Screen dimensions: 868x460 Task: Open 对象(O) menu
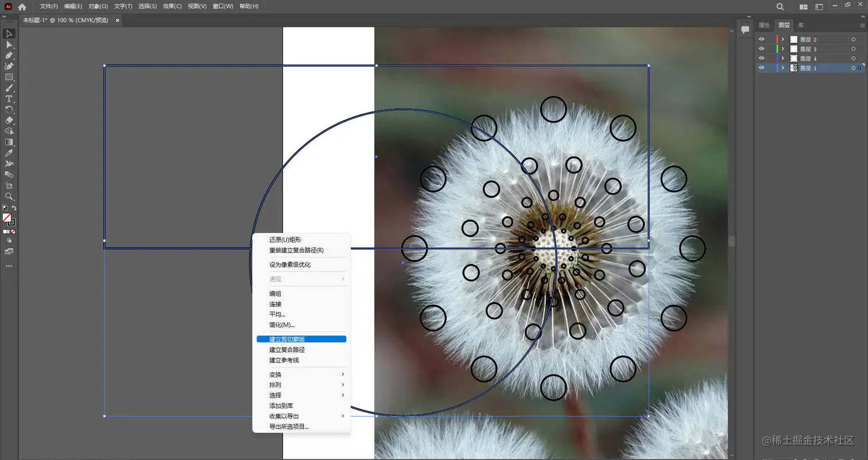pyautogui.click(x=98, y=6)
